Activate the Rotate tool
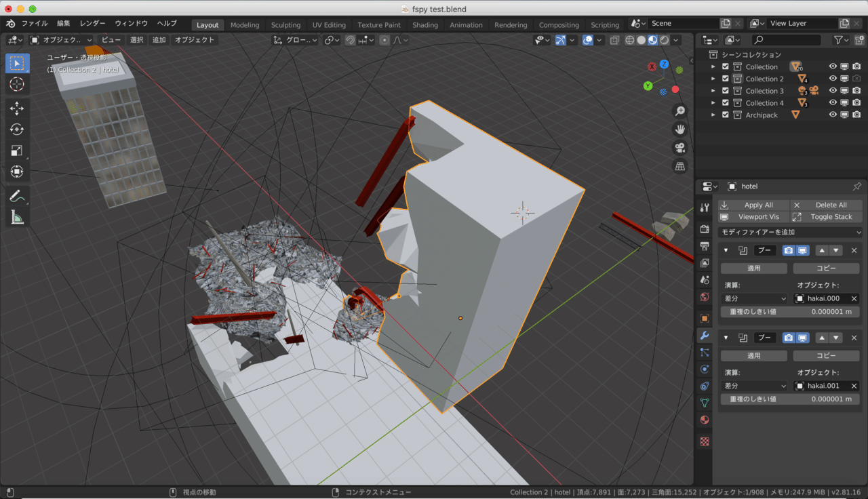The width and height of the screenshot is (868, 499). (18, 129)
